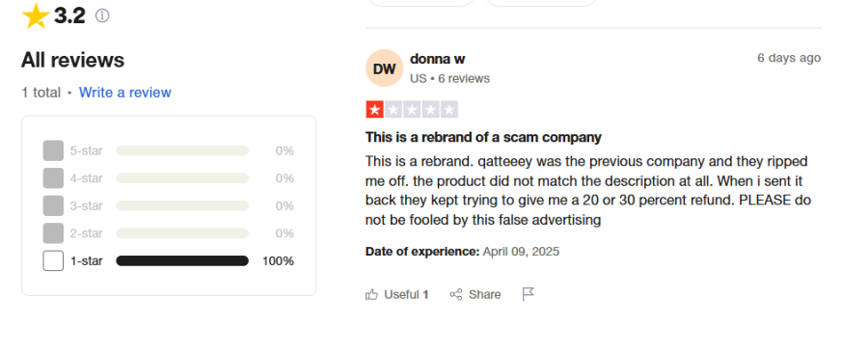868x352 pixels.
Task: Open the Write a review link
Action: coord(125,93)
